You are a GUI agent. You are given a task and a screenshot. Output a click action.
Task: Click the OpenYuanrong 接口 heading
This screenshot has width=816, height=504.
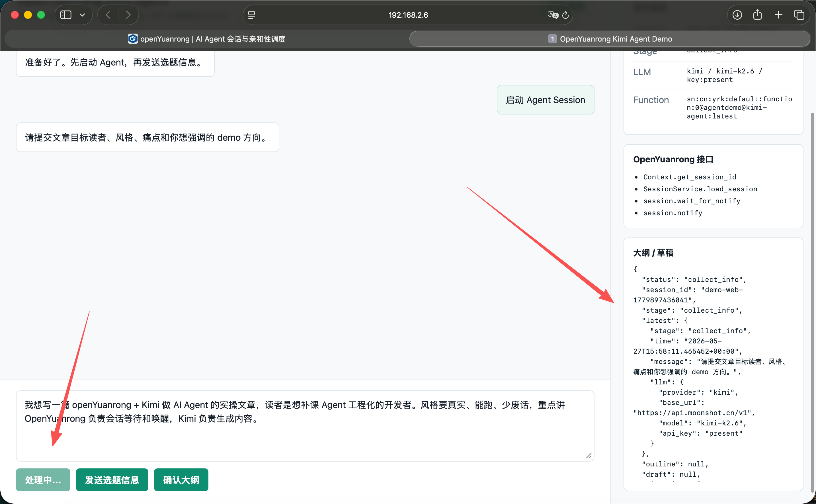[673, 159]
